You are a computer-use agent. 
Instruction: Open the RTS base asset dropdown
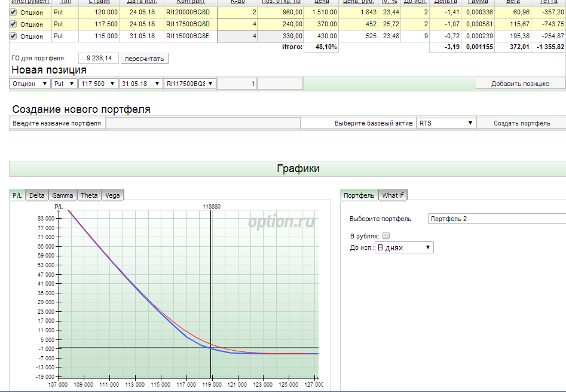446,123
